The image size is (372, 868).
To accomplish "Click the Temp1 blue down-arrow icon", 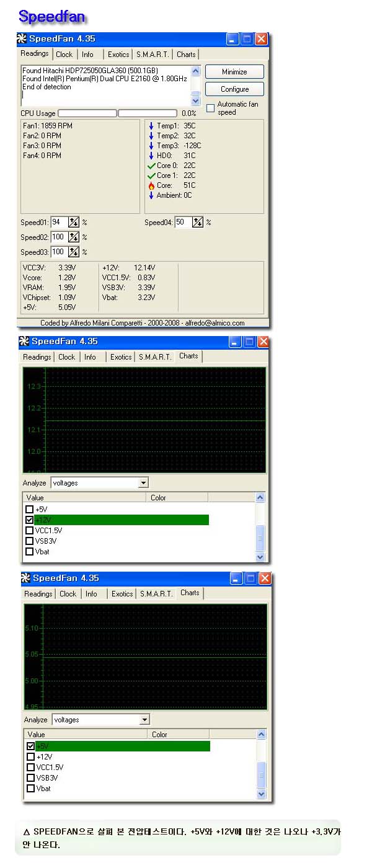I will [x=151, y=126].
